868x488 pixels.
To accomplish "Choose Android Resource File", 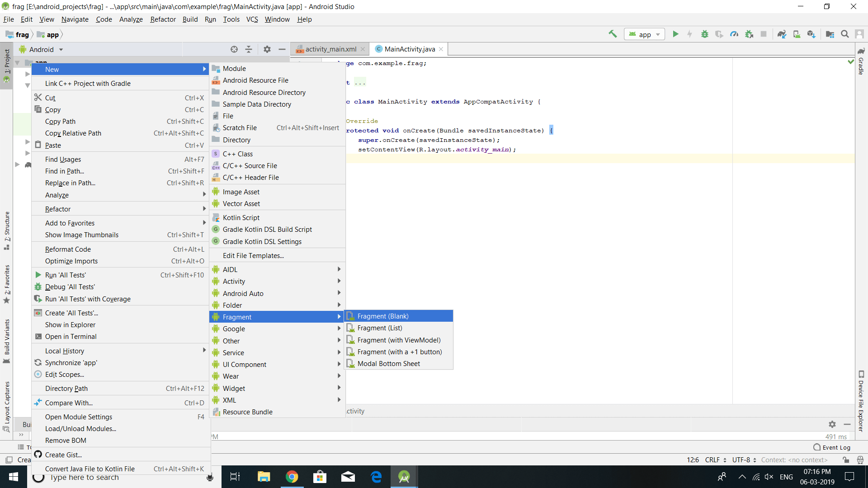I will 277,80.
